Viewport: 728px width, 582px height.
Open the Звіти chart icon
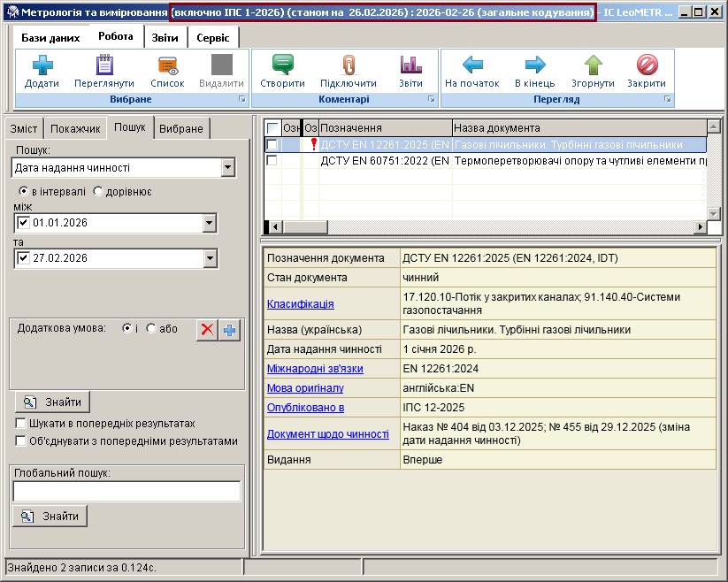click(410, 65)
